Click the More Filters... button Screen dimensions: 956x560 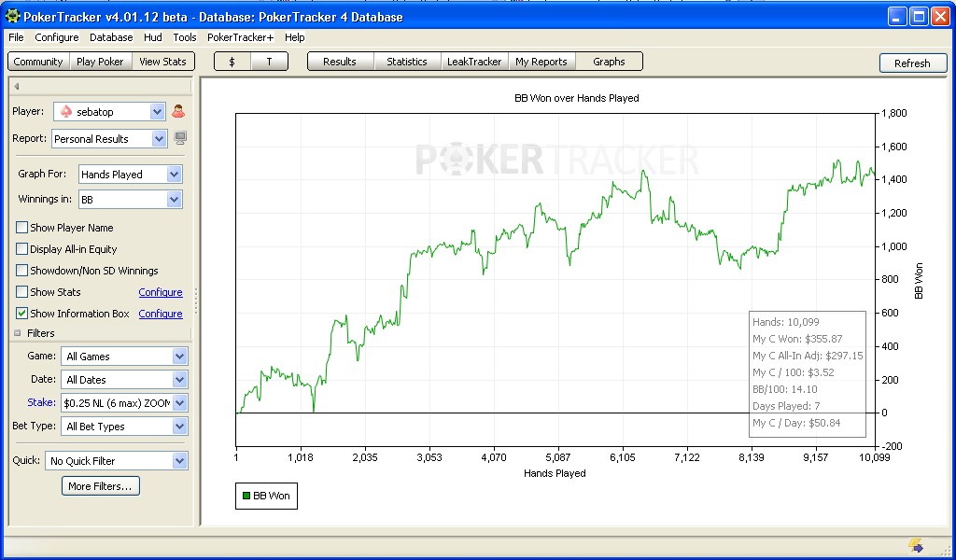101,486
